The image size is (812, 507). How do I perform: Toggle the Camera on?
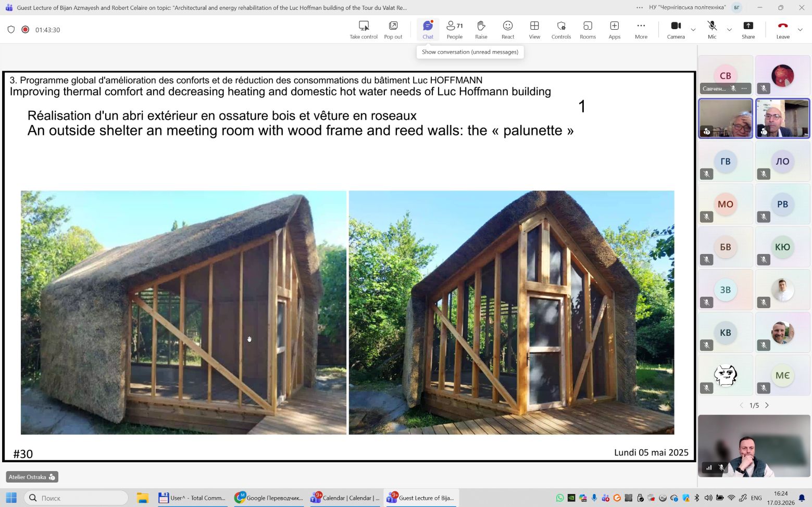(x=676, y=30)
